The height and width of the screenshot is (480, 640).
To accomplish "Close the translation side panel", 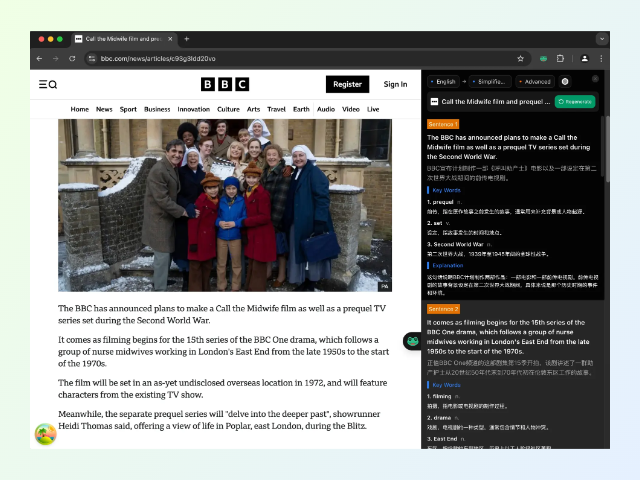I will pos(595,78).
